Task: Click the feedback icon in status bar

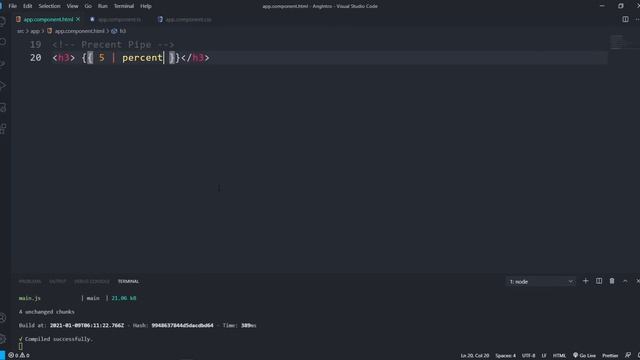Action: pyautogui.click(x=628, y=356)
